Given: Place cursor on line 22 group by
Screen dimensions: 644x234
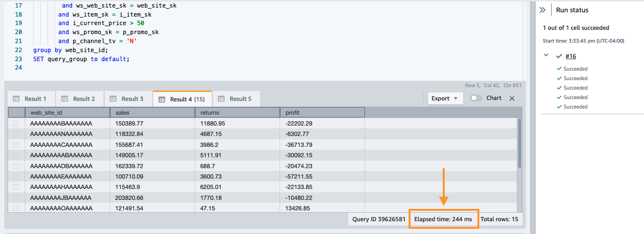Looking at the screenshot, I should pyautogui.click(x=71, y=50).
